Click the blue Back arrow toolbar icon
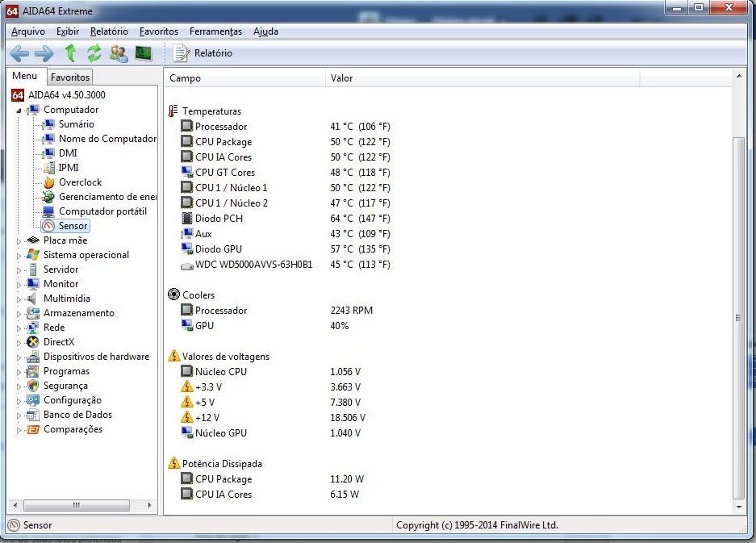 coord(19,53)
